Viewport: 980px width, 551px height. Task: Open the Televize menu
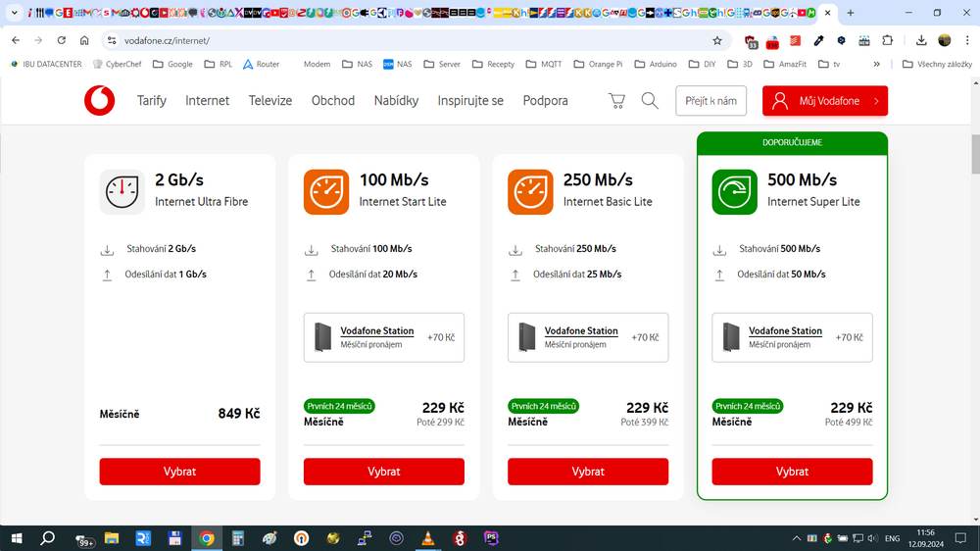click(270, 101)
